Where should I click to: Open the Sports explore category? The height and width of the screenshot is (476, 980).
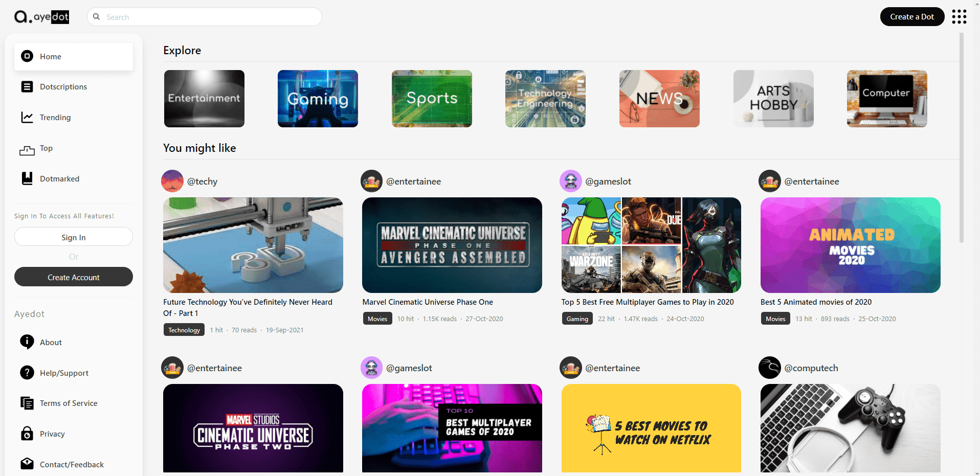click(x=432, y=99)
